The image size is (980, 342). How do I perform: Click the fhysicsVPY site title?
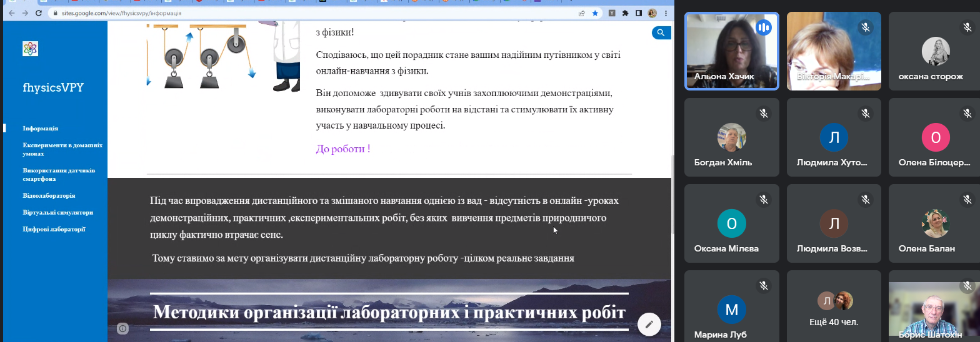(53, 87)
